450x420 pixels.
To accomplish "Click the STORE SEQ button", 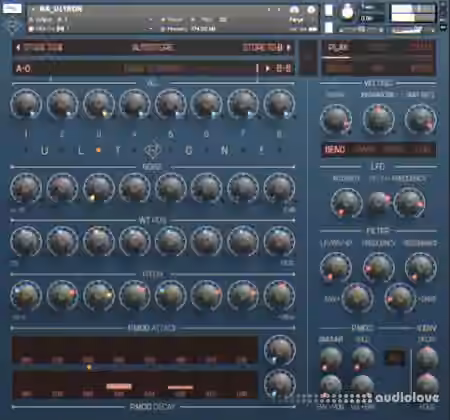I will [43, 48].
